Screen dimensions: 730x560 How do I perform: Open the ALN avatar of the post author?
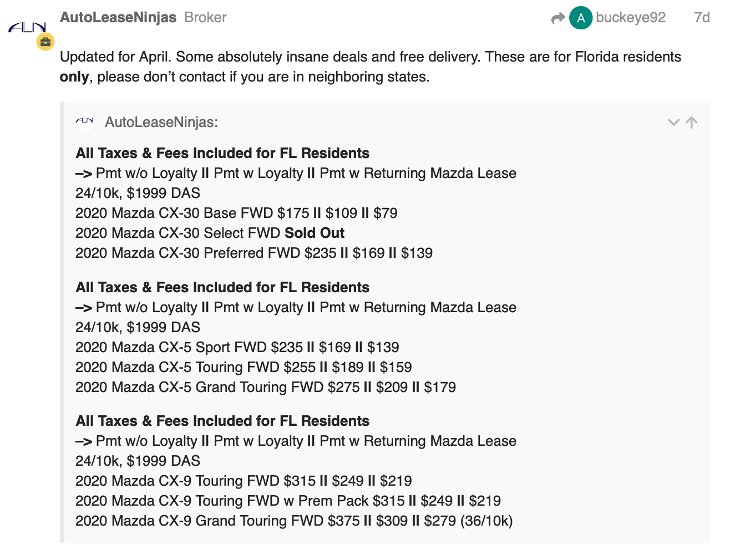pyautogui.click(x=27, y=27)
